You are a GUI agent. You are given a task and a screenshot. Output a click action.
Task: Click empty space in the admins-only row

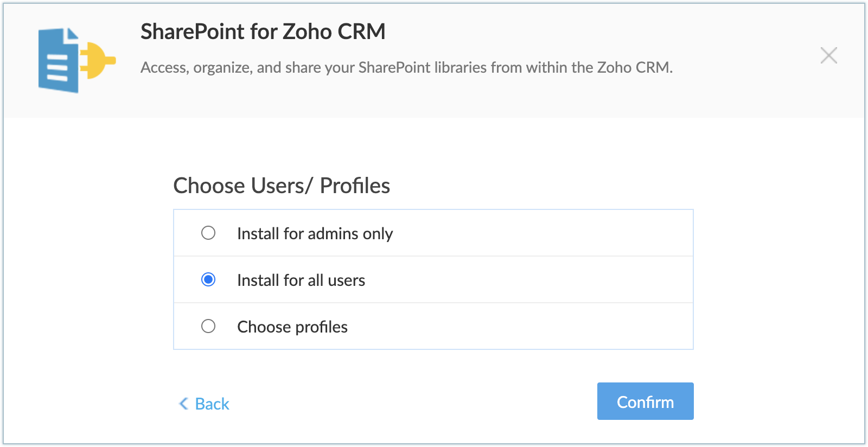[x=542, y=233]
